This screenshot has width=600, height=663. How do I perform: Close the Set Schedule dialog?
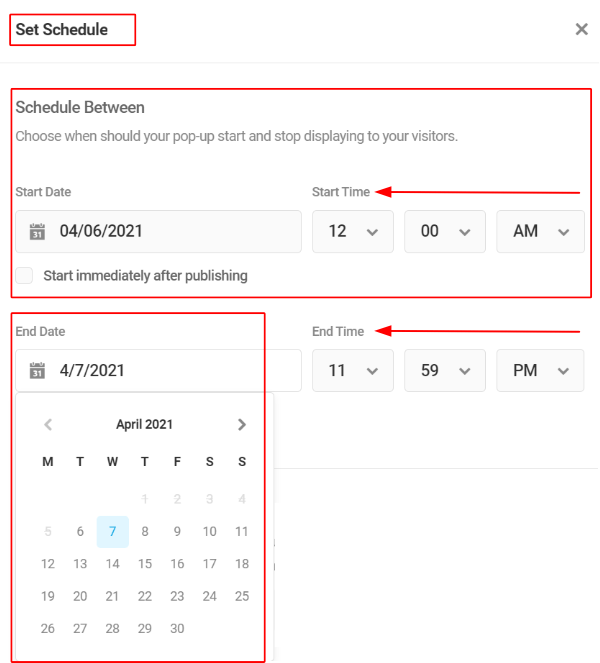click(x=581, y=29)
